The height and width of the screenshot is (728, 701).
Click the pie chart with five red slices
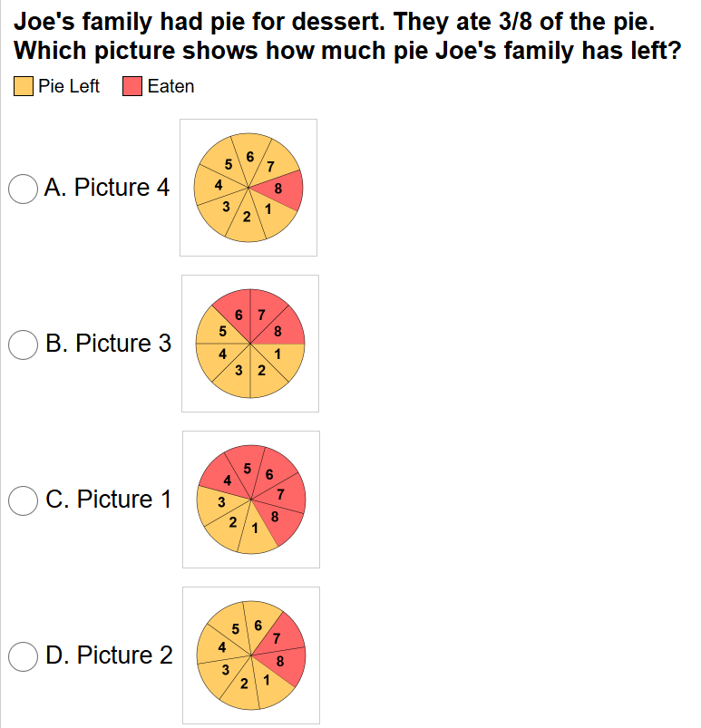click(251, 500)
